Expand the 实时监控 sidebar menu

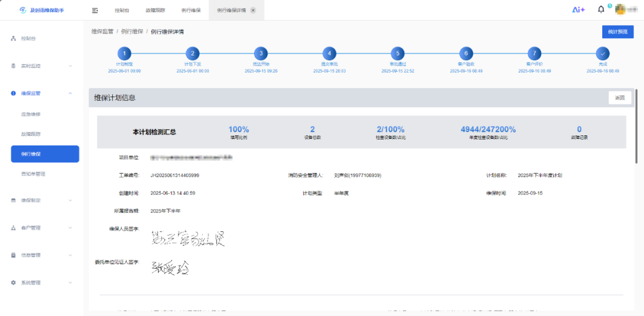[42, 66]
